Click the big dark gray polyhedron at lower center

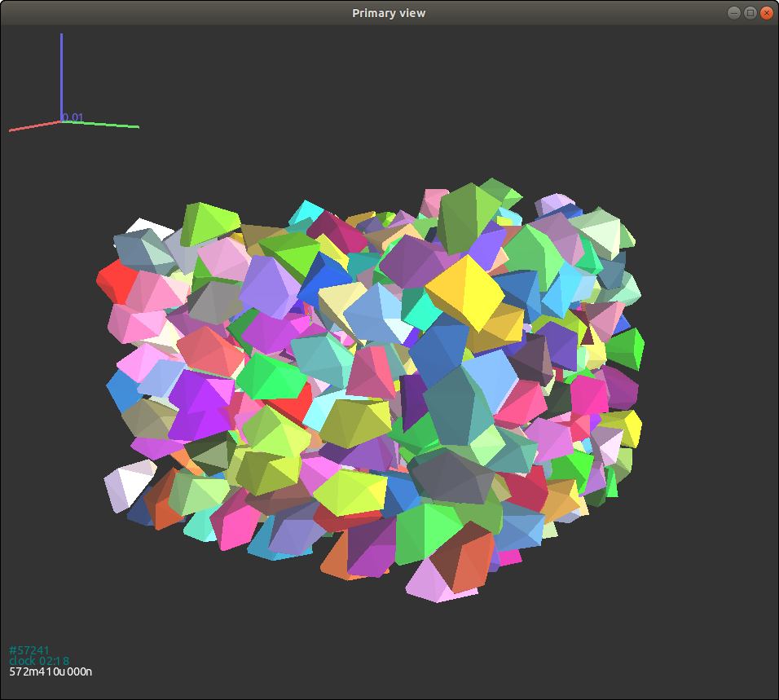click(451, 475)
